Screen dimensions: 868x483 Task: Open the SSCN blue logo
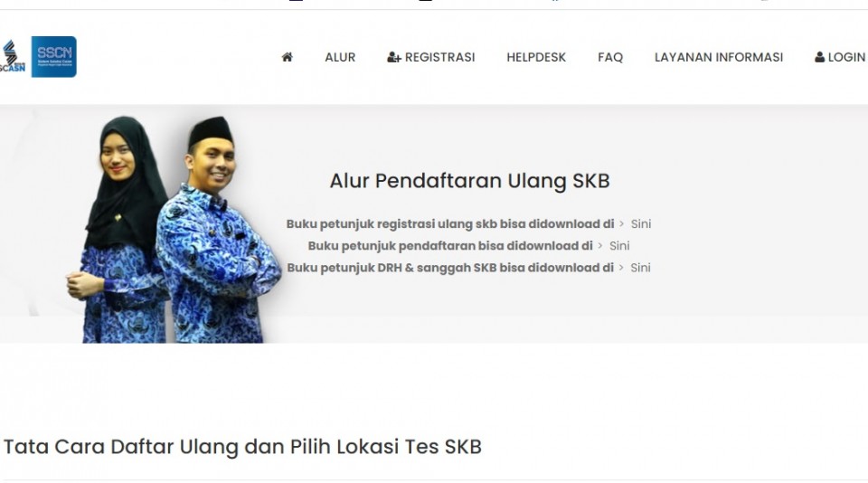pos(53,56)
